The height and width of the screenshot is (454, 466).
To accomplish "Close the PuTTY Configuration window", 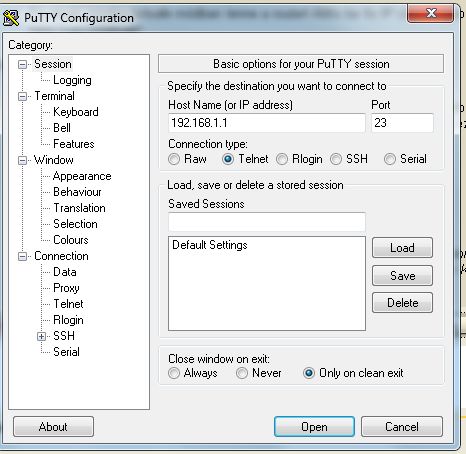I will click(430, 13).
